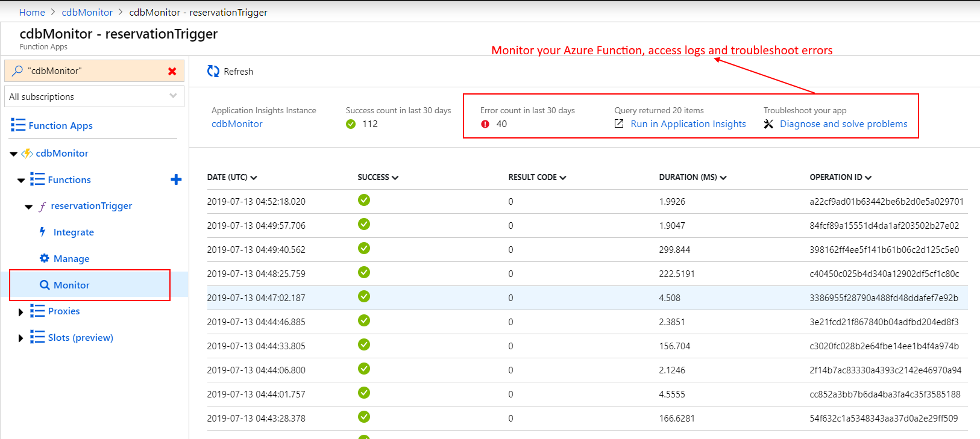Image resolution: width=980 pixels, height=439 pixels.
Task: Click the Refresh button label
Action: coord(239,72)
